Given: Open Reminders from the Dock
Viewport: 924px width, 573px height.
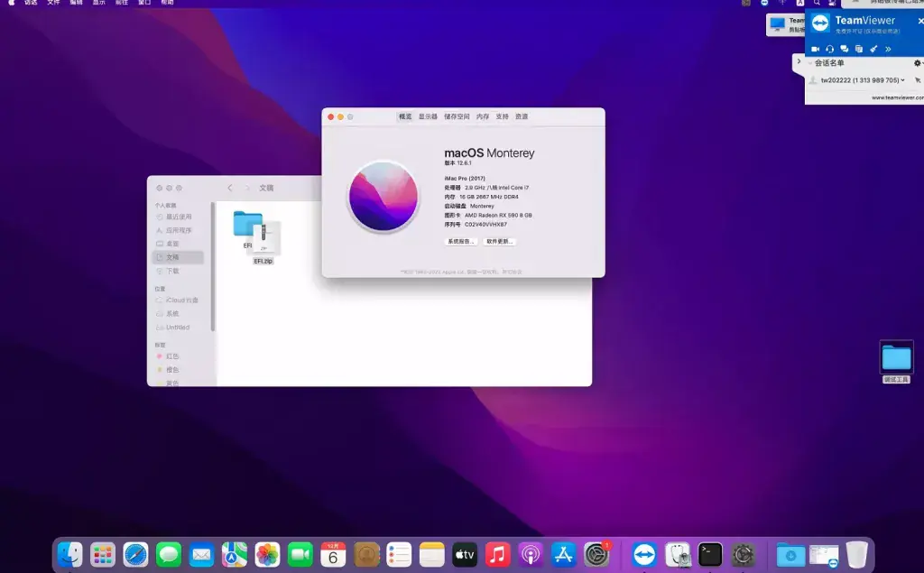Looking at the screenshot, I should (x=399, y=555).
